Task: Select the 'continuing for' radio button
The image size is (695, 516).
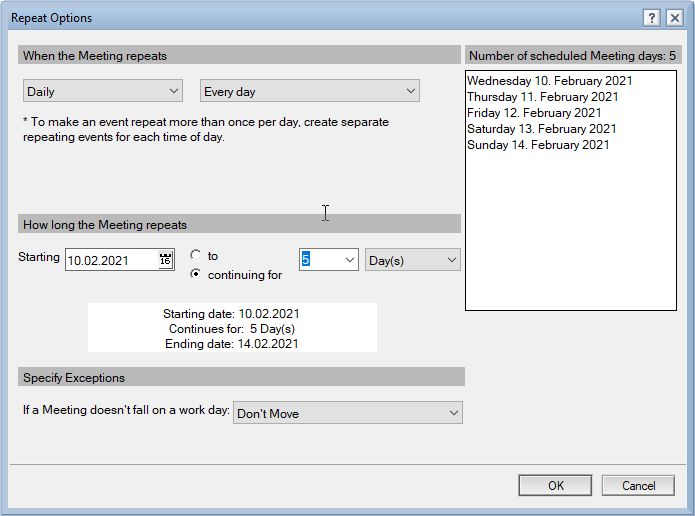Action: (195, 274)
